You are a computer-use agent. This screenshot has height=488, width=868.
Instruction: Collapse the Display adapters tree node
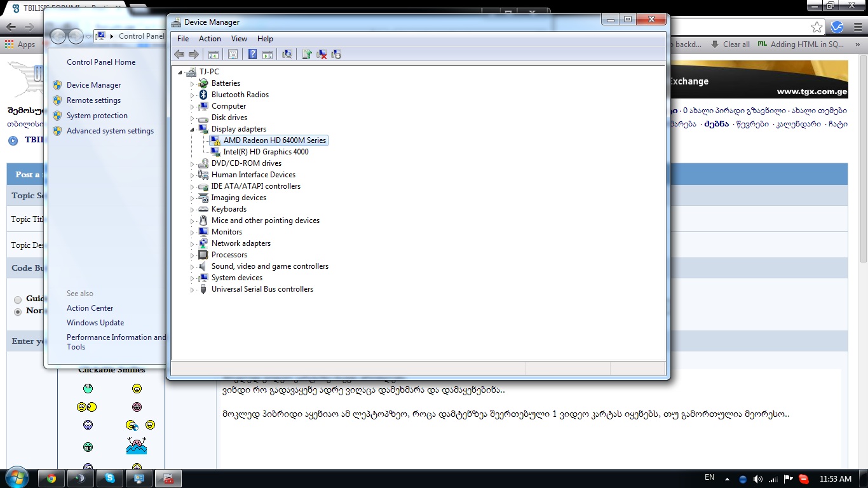click(x=193, y=129)
